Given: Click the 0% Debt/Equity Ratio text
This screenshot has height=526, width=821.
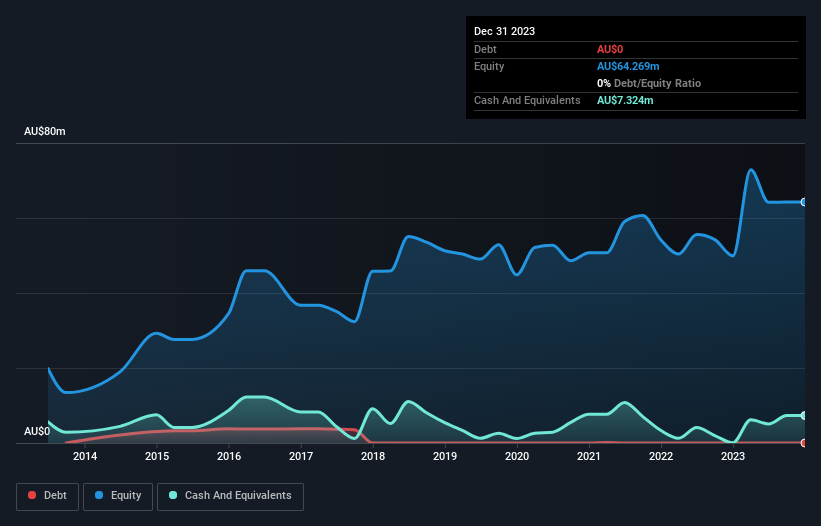Looking at the screenshot, I should coord(649,83).
